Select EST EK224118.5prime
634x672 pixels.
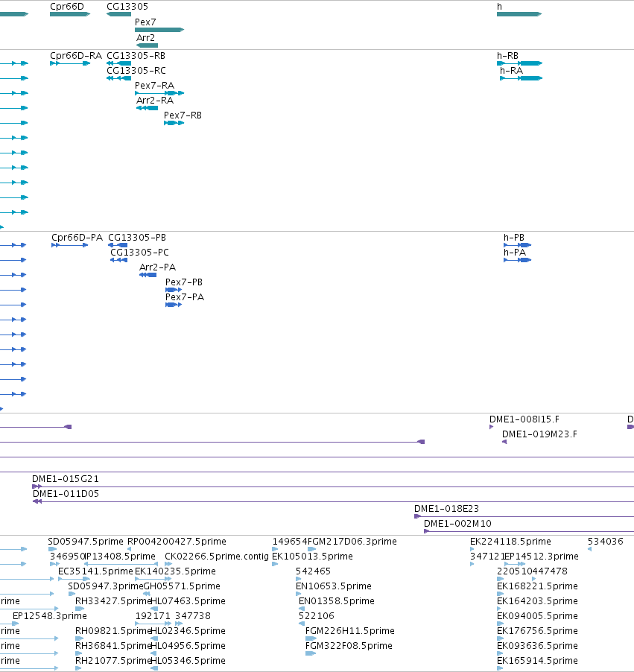472,549
